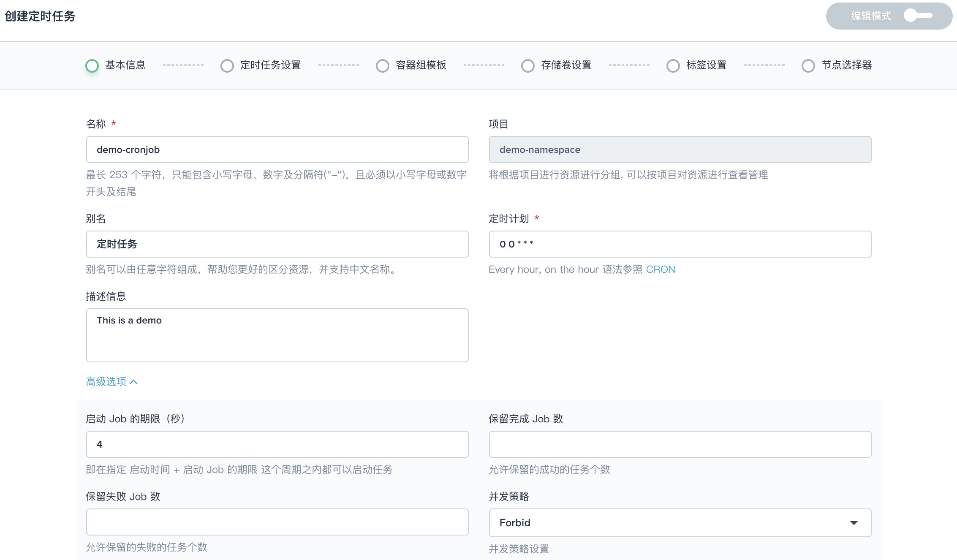Click the 保留失败 Job 数 field
The image size is (957, 560).
[x=277, y=522]
